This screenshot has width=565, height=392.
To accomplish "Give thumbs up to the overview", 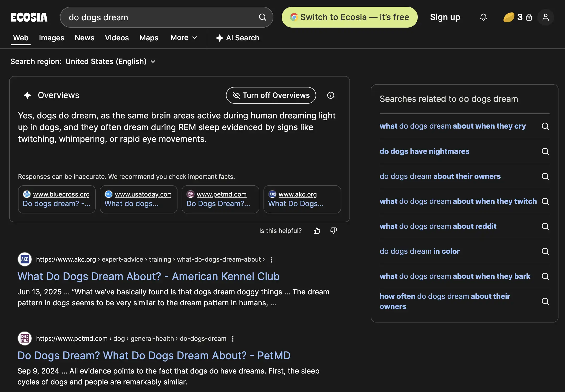I will point(317,231).
